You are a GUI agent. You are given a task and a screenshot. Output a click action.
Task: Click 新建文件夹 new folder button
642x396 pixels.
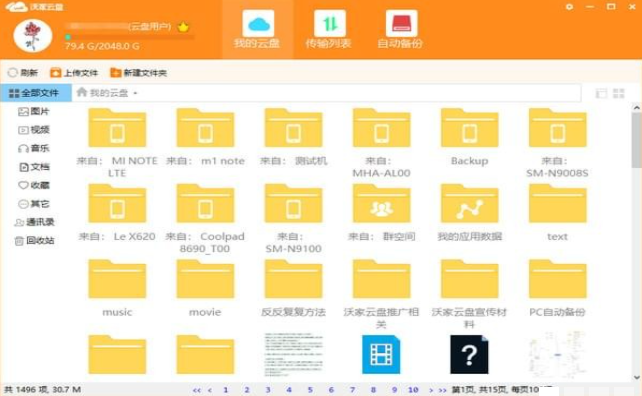coord(138,73)
